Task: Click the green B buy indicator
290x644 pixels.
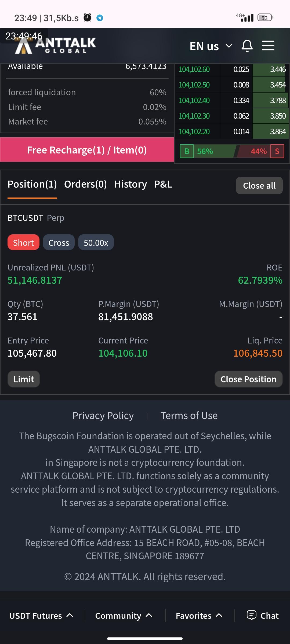Action: [187, 151]
